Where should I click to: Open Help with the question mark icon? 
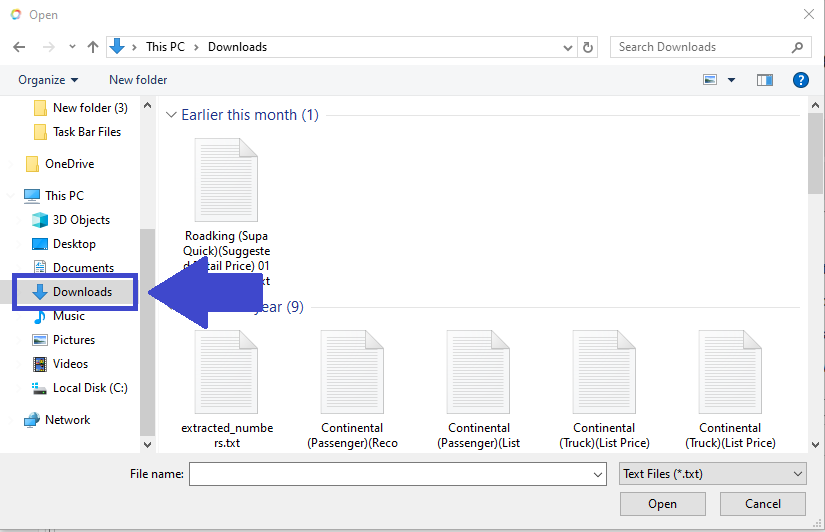pyautogui.click(x=800, y=80)
